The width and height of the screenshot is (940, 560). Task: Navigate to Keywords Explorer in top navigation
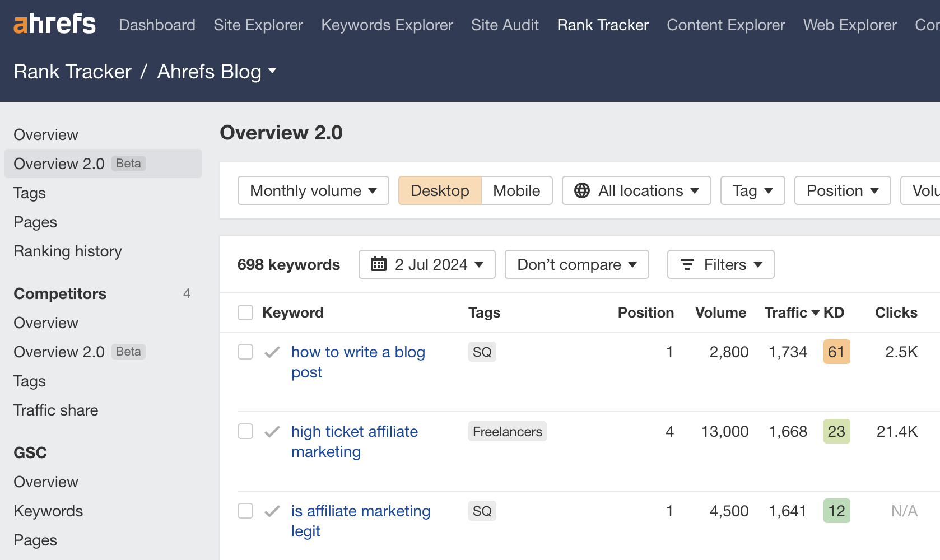pos(387,25)
